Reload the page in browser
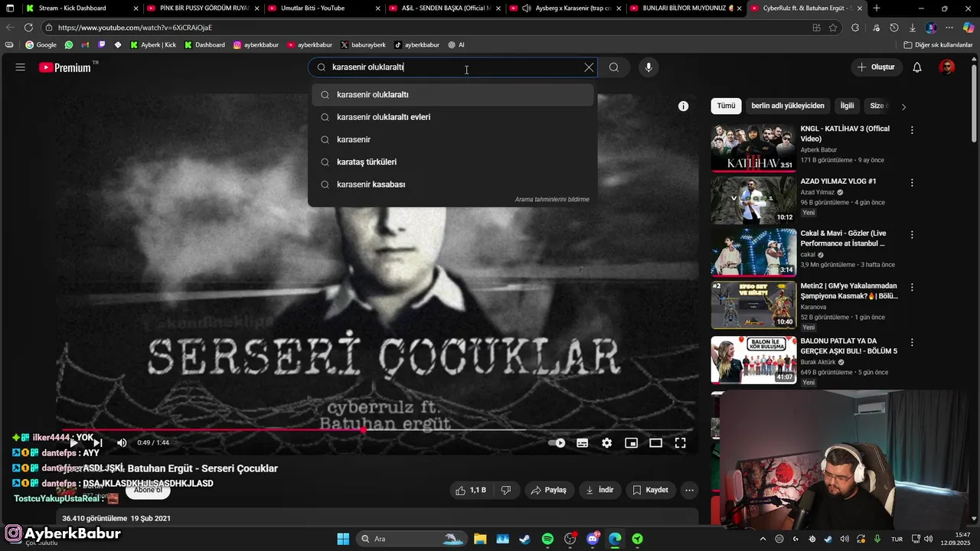 (x=28, y=28)
